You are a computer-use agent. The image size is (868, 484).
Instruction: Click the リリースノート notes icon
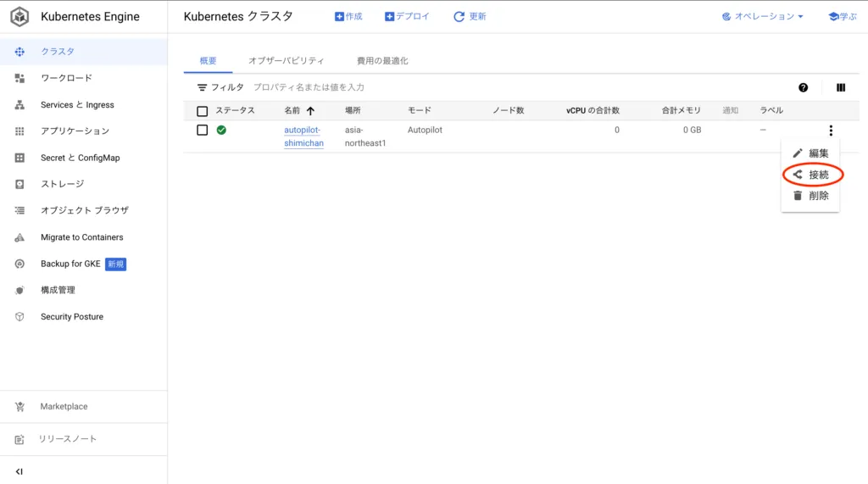coord(19,439)
